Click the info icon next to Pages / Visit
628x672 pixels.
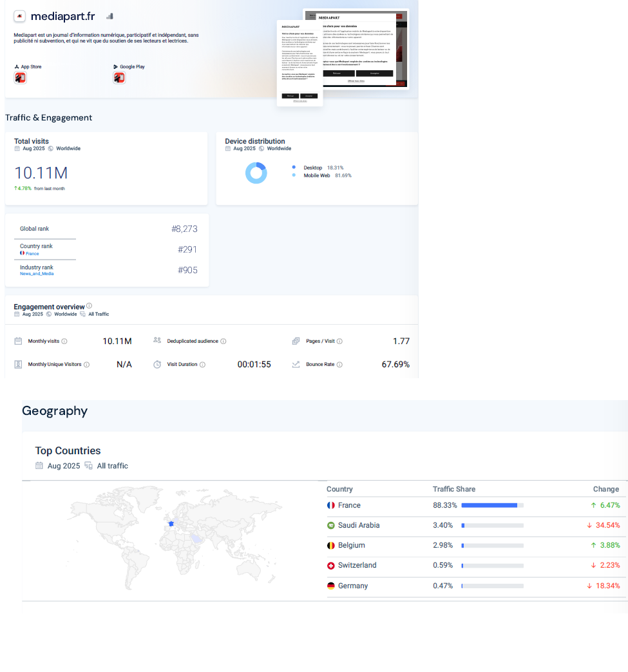point(339,341)
